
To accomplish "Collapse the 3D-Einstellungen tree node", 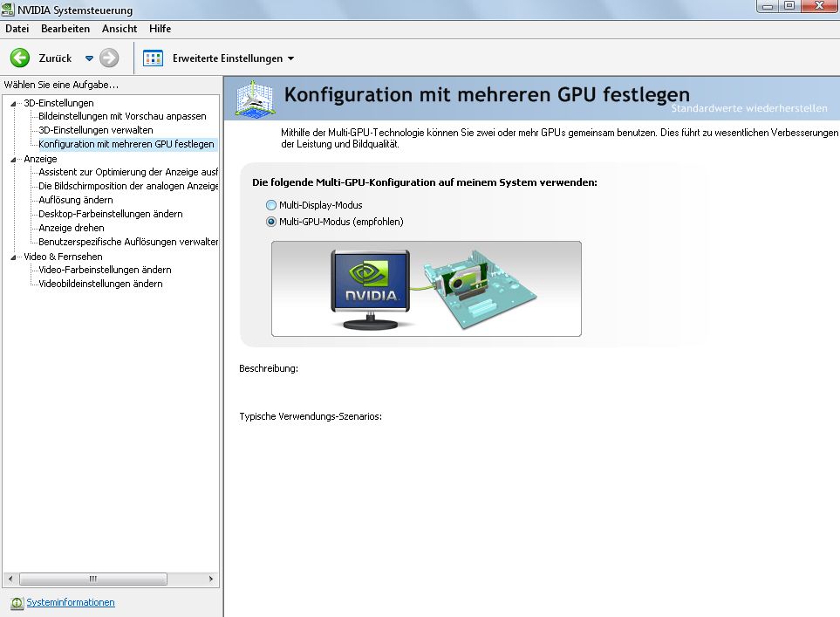I will pos(13,104).
